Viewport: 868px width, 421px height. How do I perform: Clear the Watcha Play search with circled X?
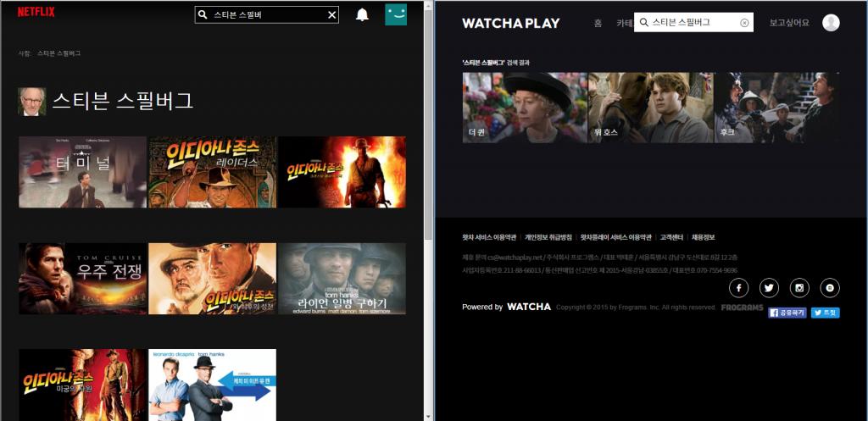[x=744, y=23]
